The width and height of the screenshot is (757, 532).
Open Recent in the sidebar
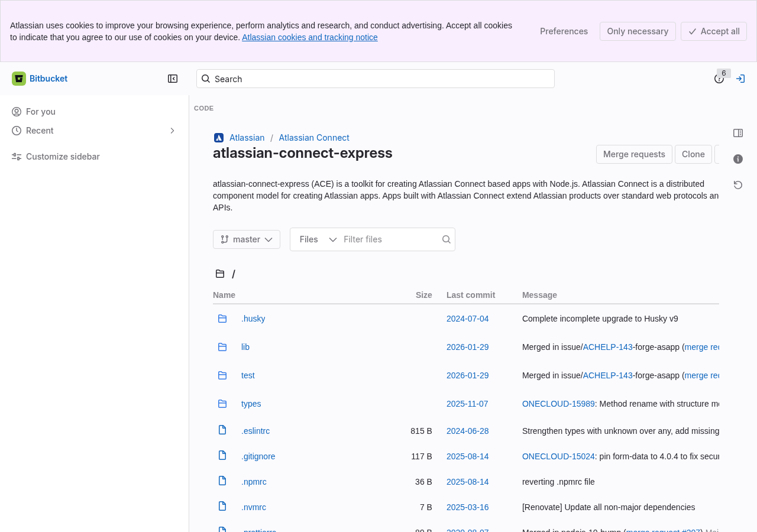point(94,131)
